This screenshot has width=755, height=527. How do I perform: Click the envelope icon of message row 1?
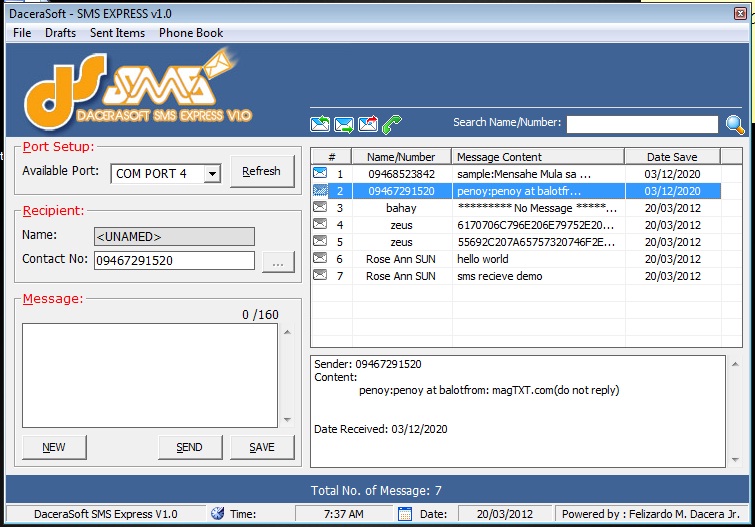[320, 172]
